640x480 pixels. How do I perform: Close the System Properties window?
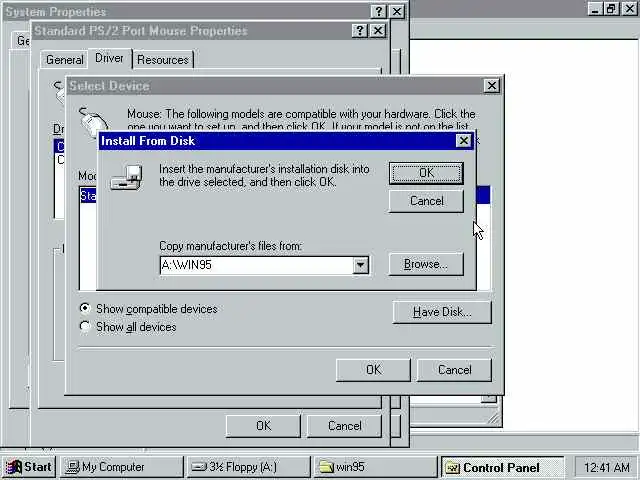point(397,11)
